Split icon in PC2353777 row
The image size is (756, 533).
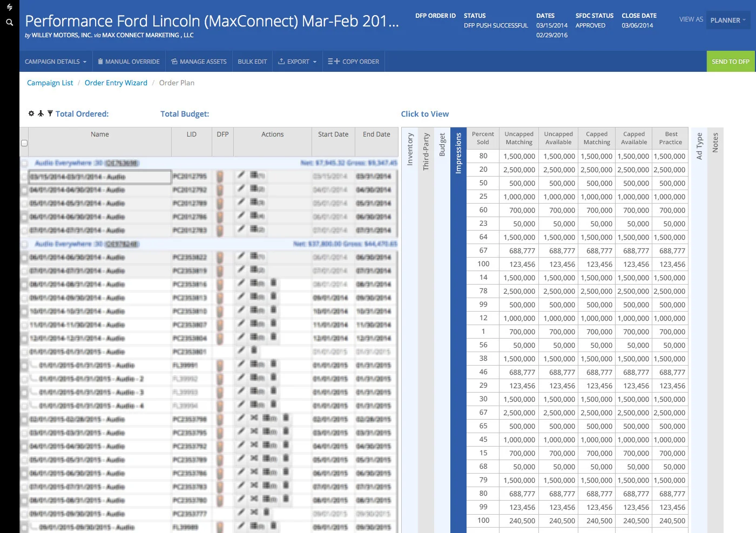point(254,512)
